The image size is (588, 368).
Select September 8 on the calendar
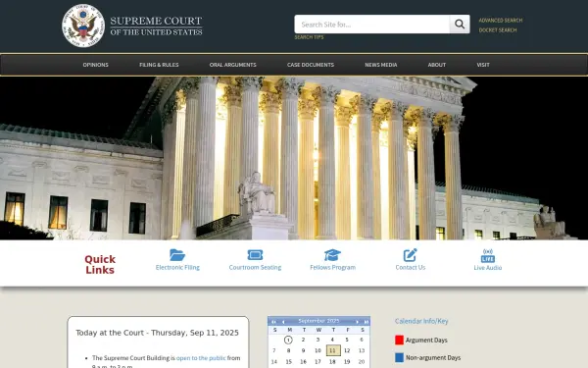[x=288, y=350]
